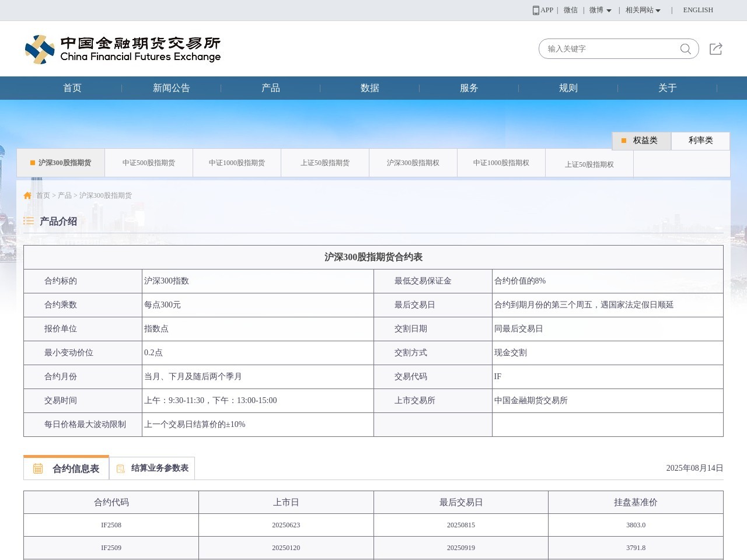Click the keyword search input field
Viewport: 747px width, 560px height.
click(610, 49)
